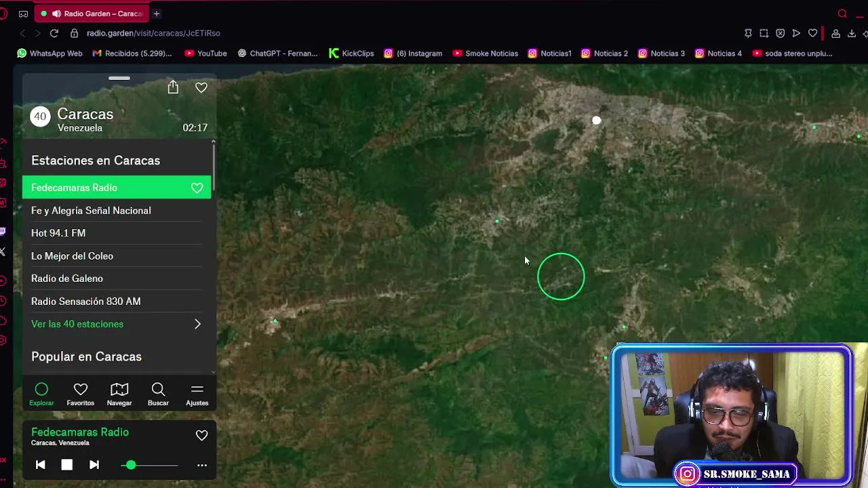Open the tab islands workspace icon
868x488 pixels.
tap(23, 14)
